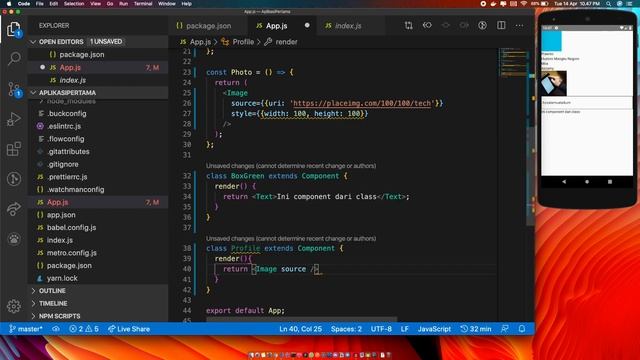This screenshot has width=640, height=360.
Task: Open babel.config.js in the file tree
Action: click(98, 227)
